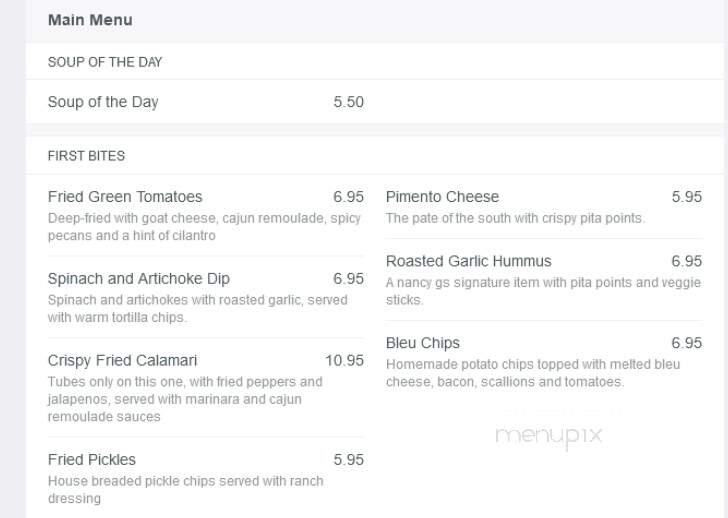728x518 pixels.
Task: Click the Roasted Garlic Hummus description
Action: point(543,291)
